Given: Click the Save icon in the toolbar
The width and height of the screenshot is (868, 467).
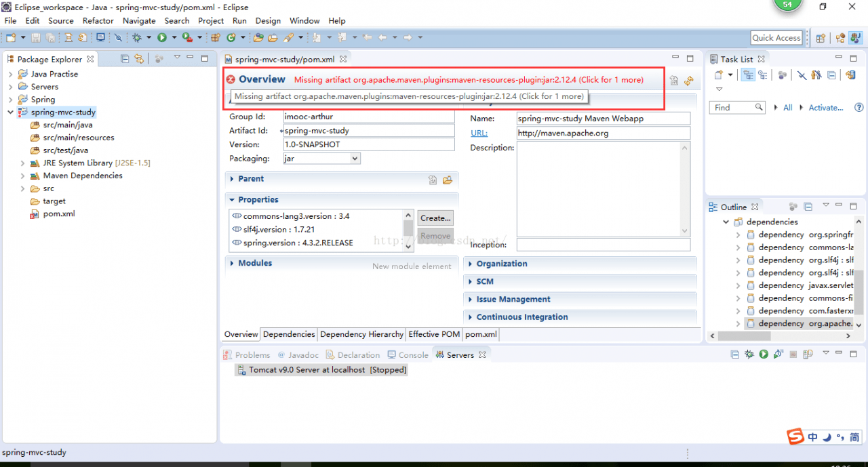Looking at the screenshot, I should point(35,37).
